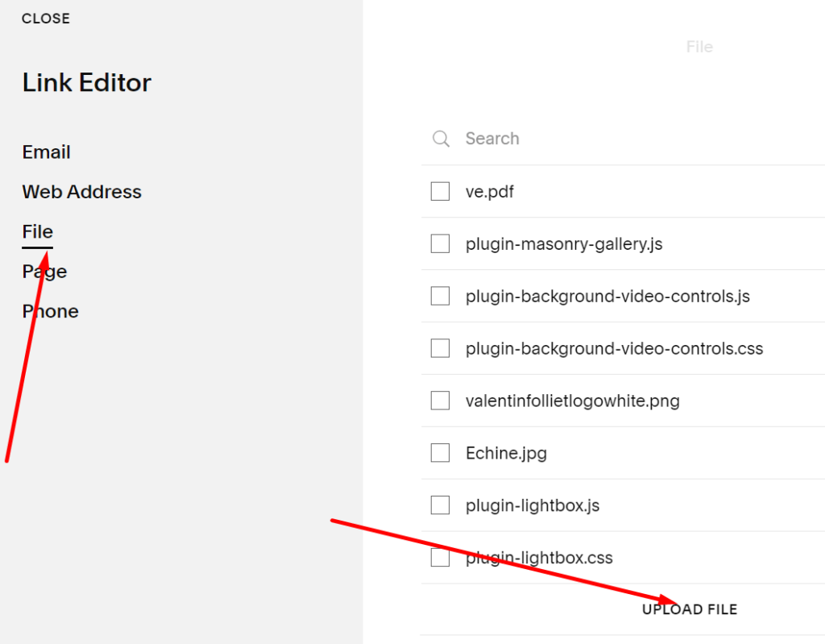The image size is (825, 644).
Task: Click the ve.pdf file name
Action: tap(487, 191)
